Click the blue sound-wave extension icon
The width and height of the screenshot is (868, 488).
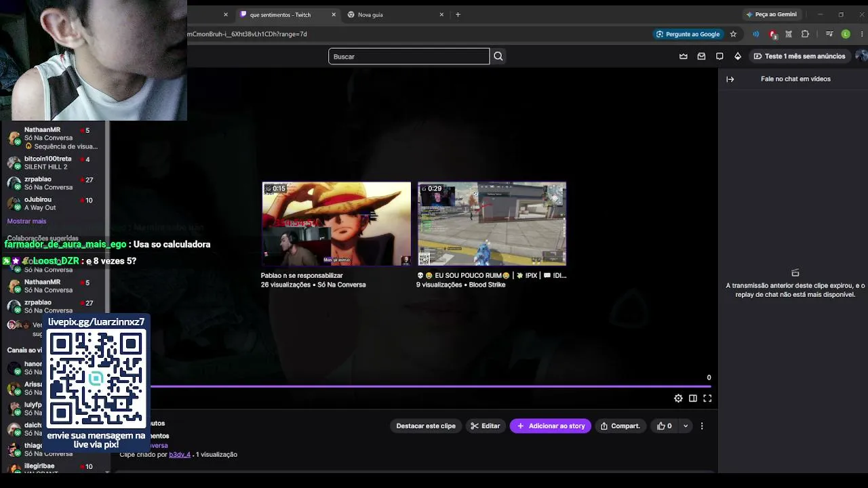click(x=756, y=34)
